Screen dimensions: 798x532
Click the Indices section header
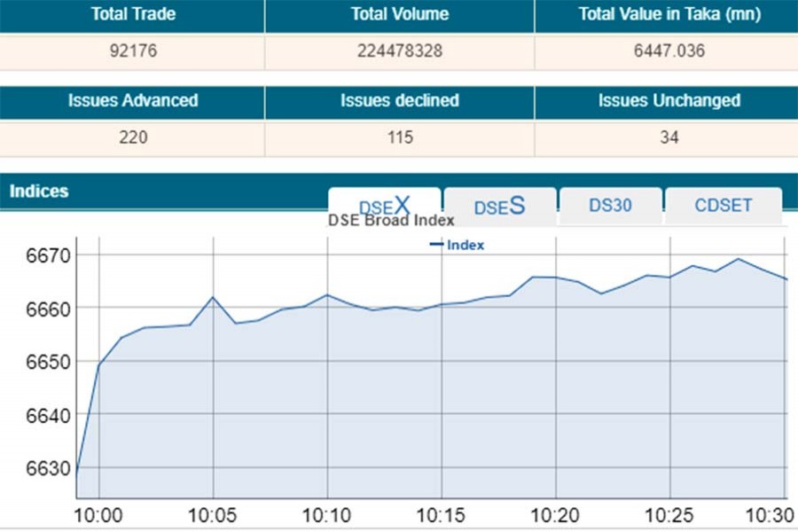(39, 191)
